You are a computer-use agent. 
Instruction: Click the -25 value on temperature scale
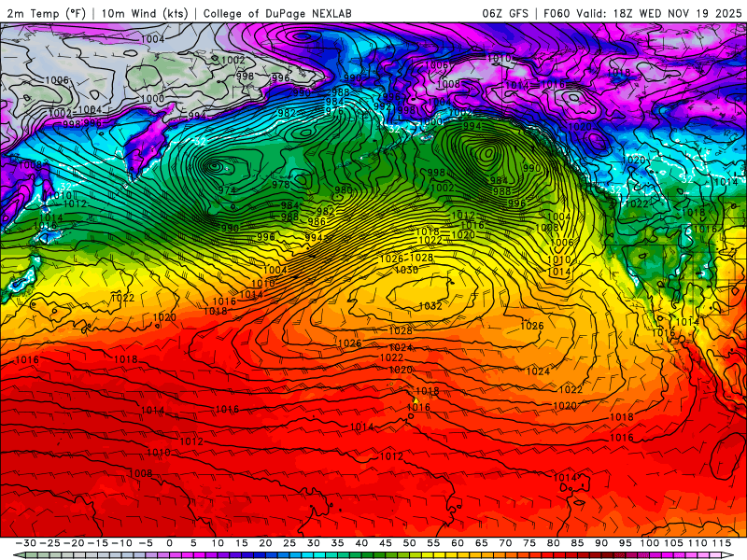click(x=50, y=543)
